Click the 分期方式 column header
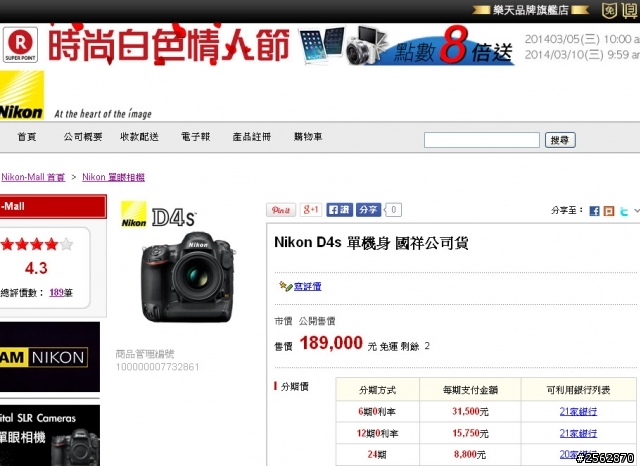 [378, 390]
